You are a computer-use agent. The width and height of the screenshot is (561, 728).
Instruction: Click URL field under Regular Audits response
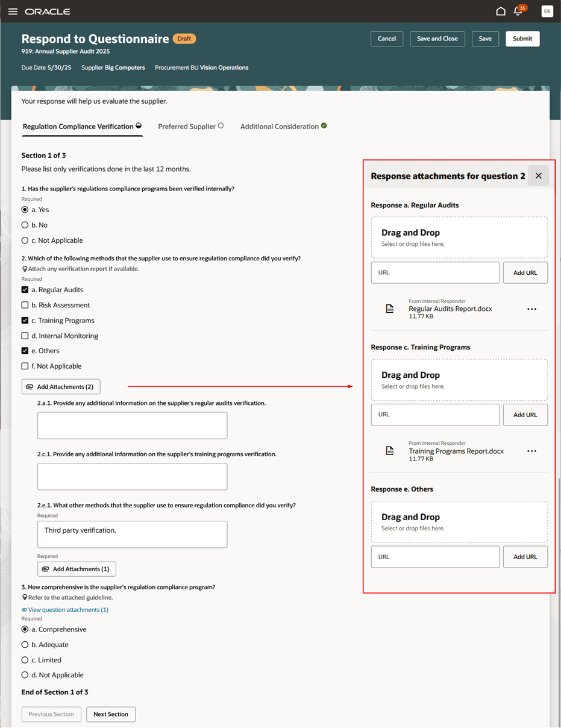pyautogui.click(x=435, y=272)
